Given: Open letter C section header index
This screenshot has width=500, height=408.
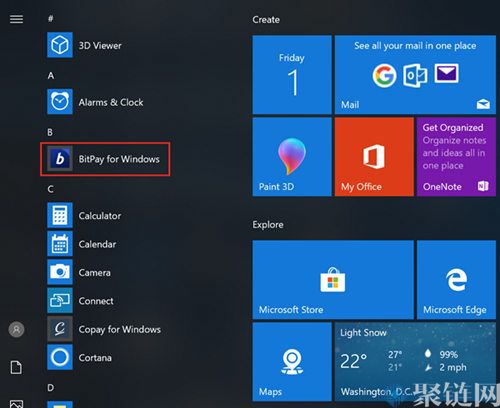Looking at the screenshot, I should [x=50, y=189].
